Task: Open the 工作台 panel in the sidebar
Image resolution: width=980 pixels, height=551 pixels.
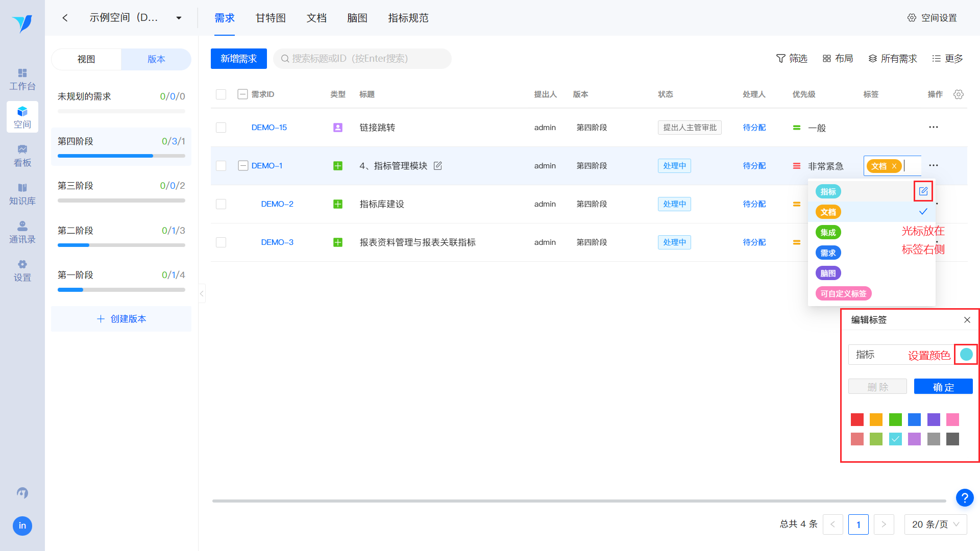Action: pyautogui.click(x=22, y=79)
